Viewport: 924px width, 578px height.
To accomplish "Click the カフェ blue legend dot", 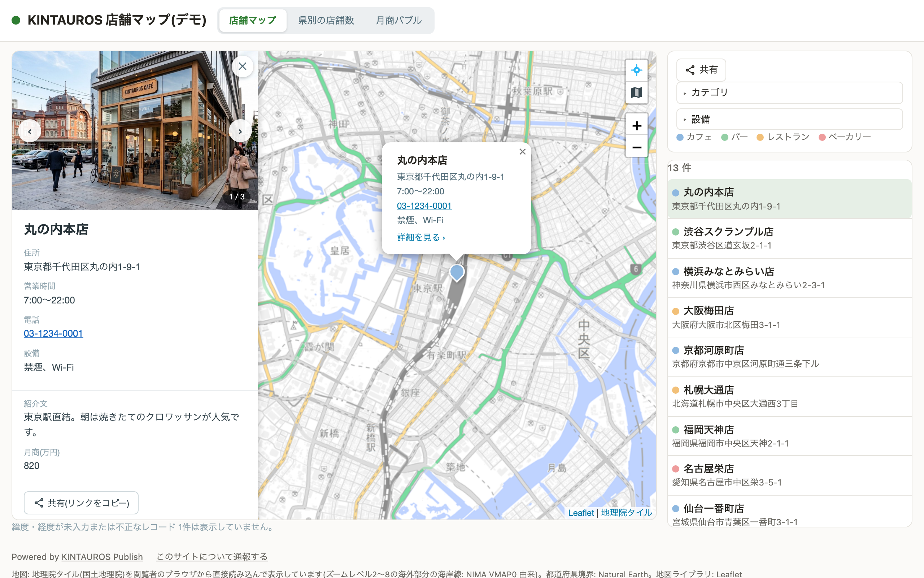I will coord(680,137).
